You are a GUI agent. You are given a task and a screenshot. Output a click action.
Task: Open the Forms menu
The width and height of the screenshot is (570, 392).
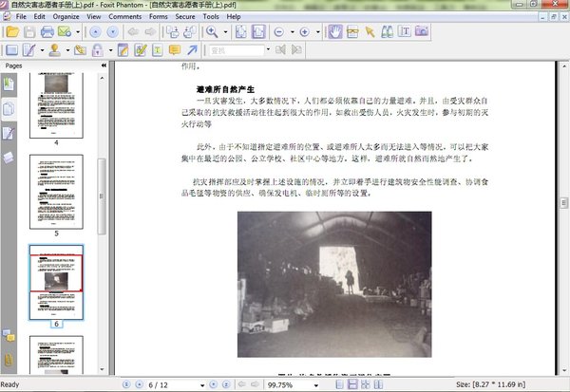(158, 17)
